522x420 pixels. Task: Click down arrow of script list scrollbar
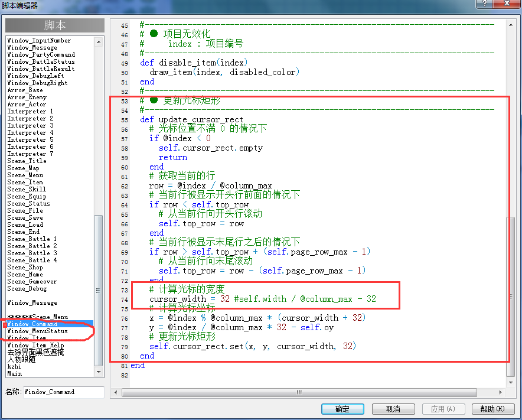[99, 372]
